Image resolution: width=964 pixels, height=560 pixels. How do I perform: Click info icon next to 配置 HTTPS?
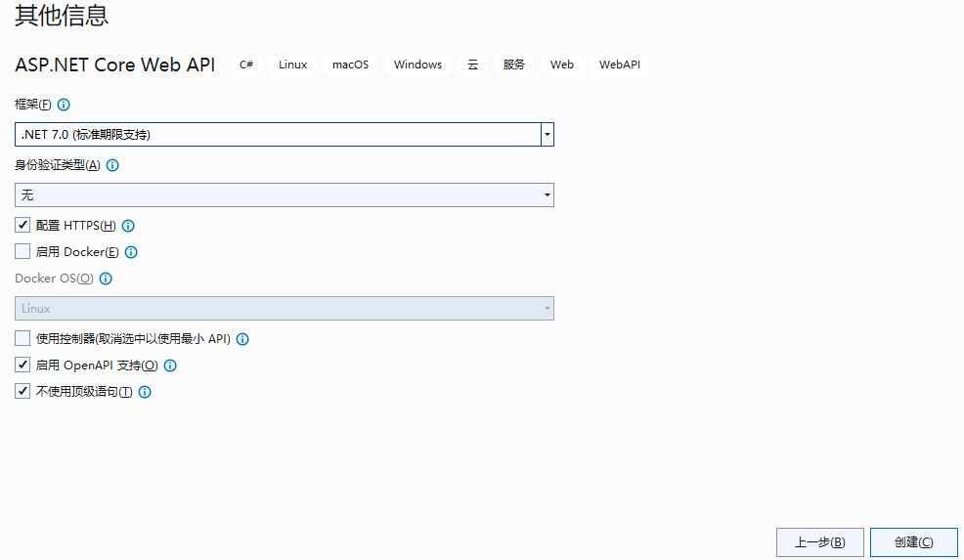pyautogui.click(x=128, y=226)
